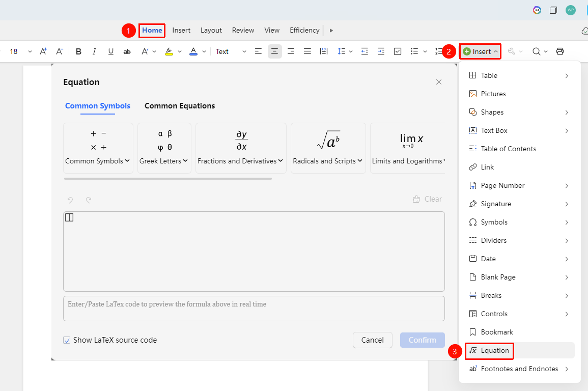This screenshot has width=588, height=391.
Task: Select Equation in the Insert menu
Action: pyautogui.click(x=519, y=350)
